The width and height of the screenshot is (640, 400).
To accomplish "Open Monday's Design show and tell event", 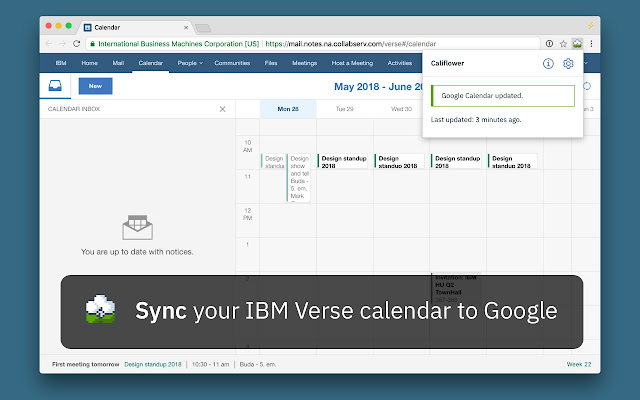I will (x=299, y=178).
